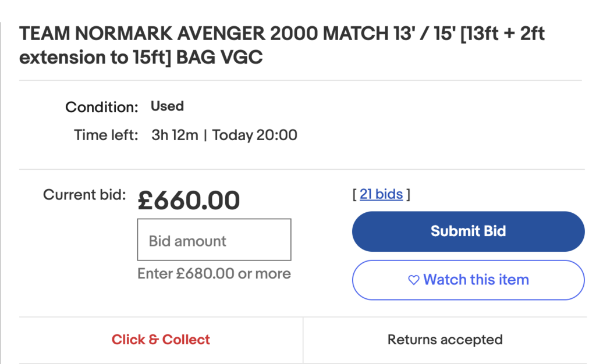596x364 pixels.
Task: Focus the Bid amount input field
Action: tap(214, 240)
